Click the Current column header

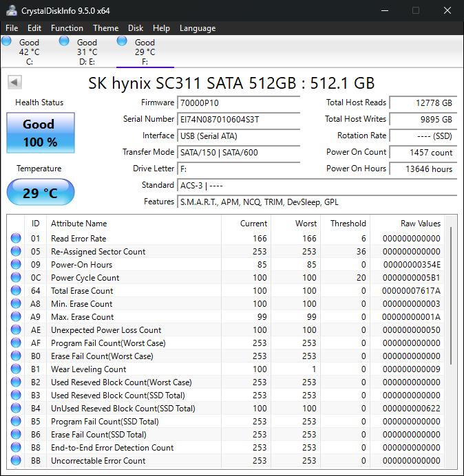coord(246,224)
